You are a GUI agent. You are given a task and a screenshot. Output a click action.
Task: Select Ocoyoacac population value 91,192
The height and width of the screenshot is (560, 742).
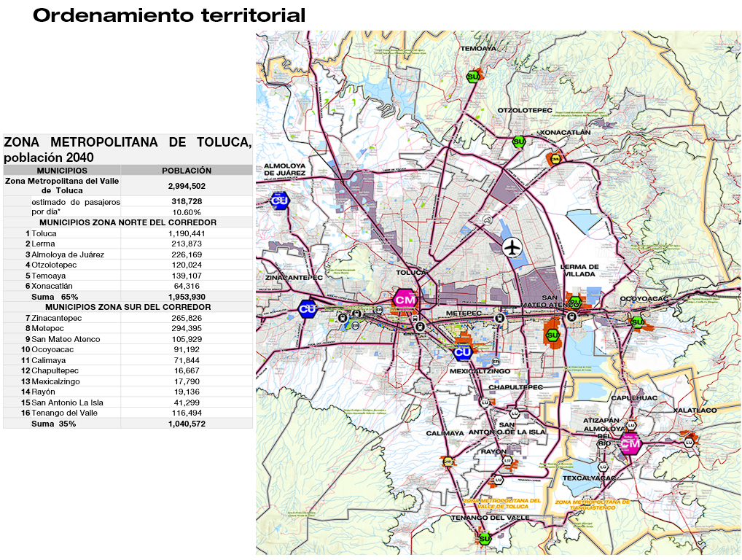click(187, 350)
